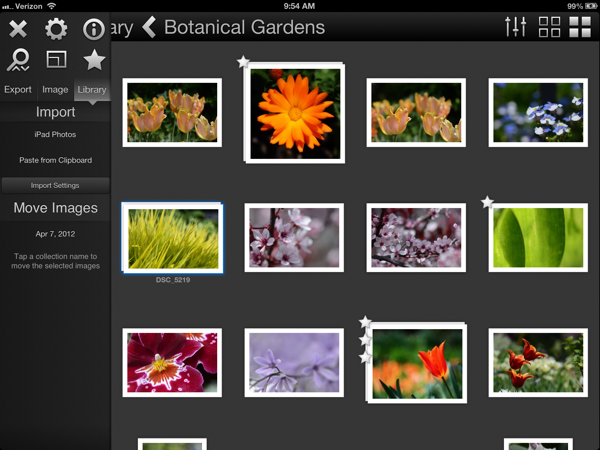Switch to filled grid view
Image resolution: width=600 pixels, height=450 pixels.
(579, 27)
